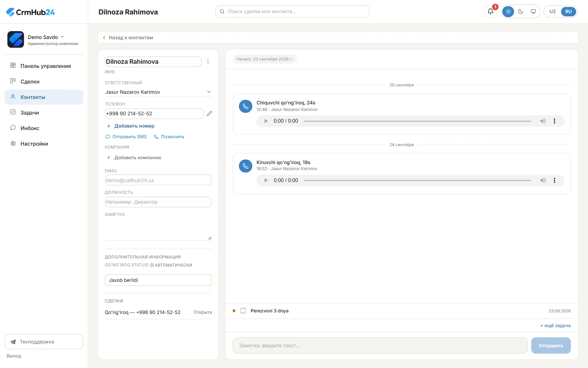Image resolution: width=588 pixels, height=368 pixels.
Task: Go to Сделки in sidebar
Action: pyautogui.click(x=44, y=82)
